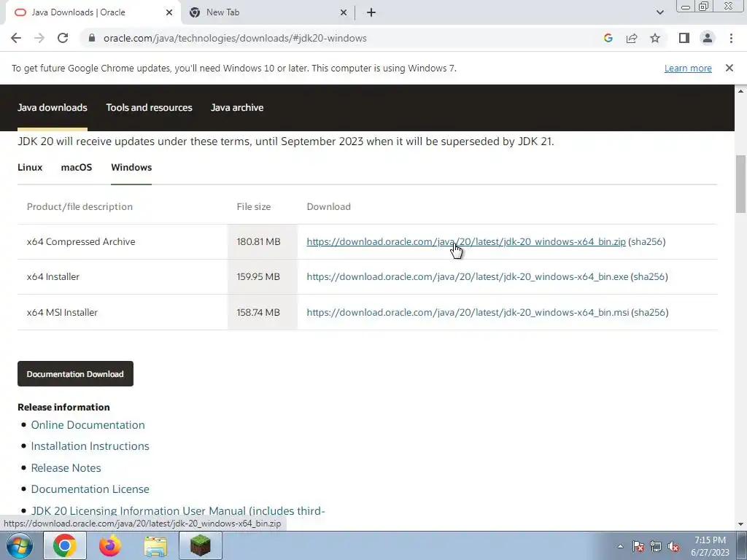747x560 pixels.
Task: Click the 180.81 MB file size cell
Action: (263, 242)
